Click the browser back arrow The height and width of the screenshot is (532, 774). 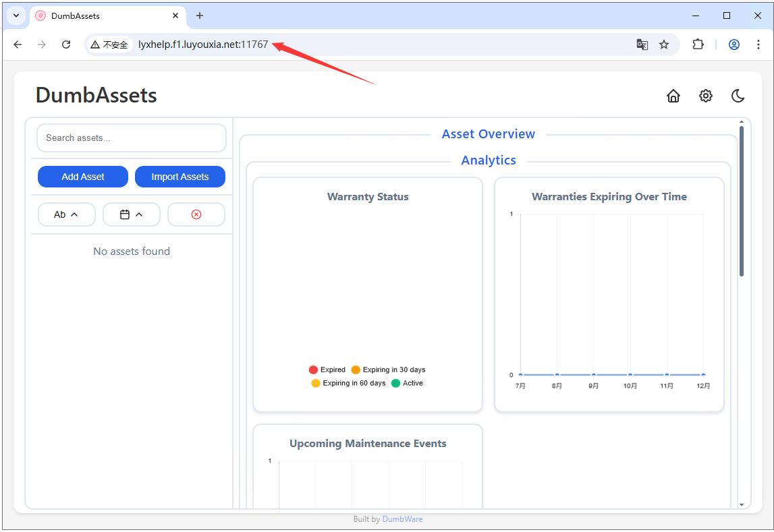click(x=18, y=45)
